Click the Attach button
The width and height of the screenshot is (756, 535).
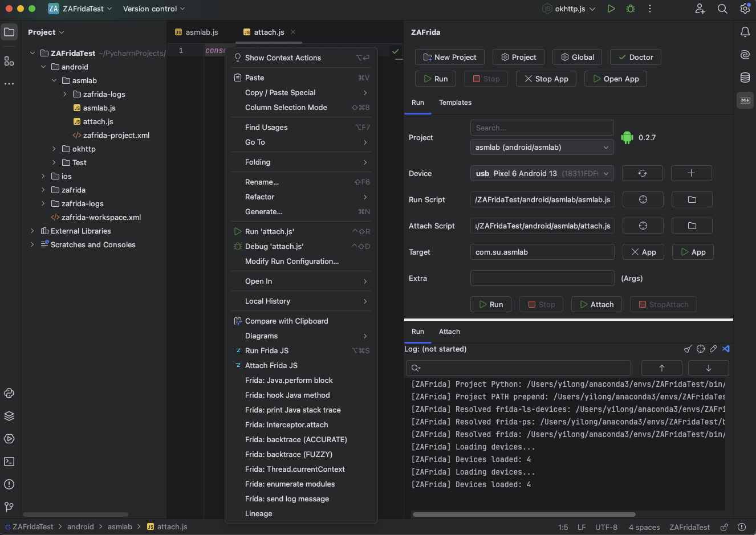click(x=596, y=304)
